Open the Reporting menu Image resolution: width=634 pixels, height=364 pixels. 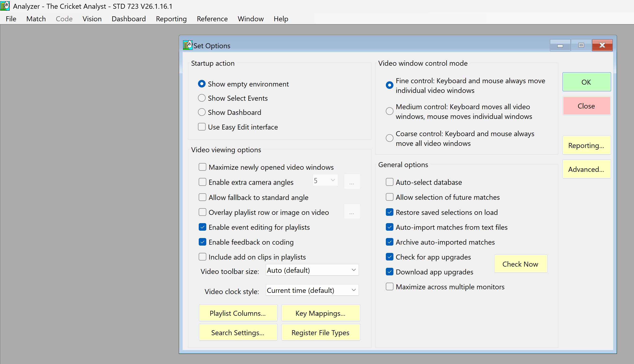(171, 19)
